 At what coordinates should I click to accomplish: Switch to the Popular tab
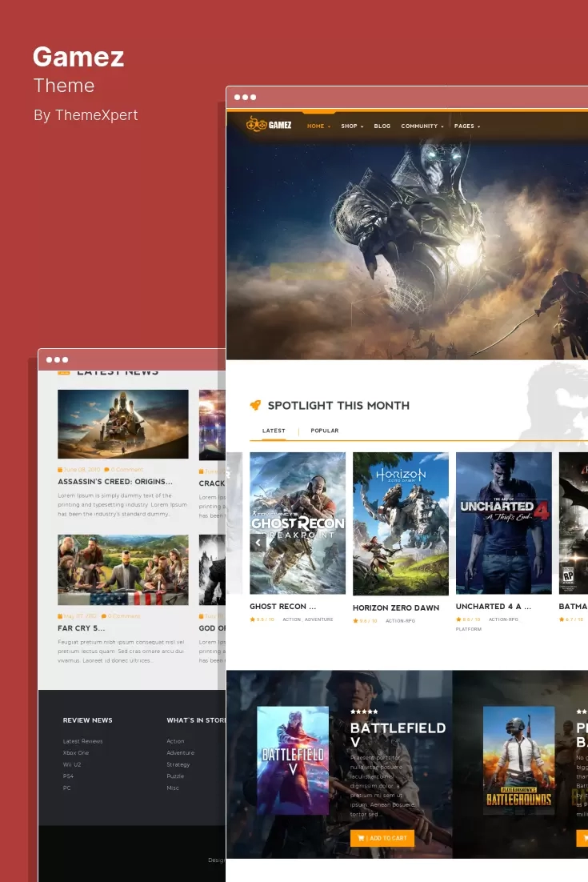click(x=324, y=431)
